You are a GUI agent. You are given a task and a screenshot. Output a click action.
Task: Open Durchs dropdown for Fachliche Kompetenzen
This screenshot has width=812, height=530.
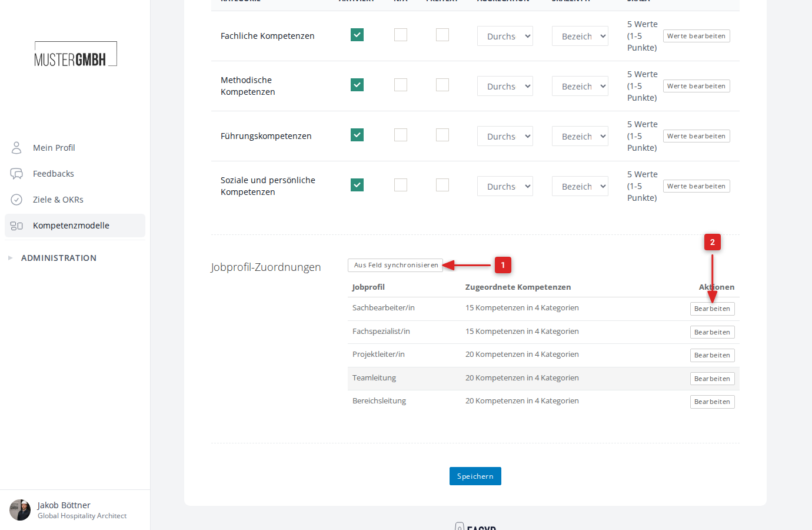click(x=505, y=36)
